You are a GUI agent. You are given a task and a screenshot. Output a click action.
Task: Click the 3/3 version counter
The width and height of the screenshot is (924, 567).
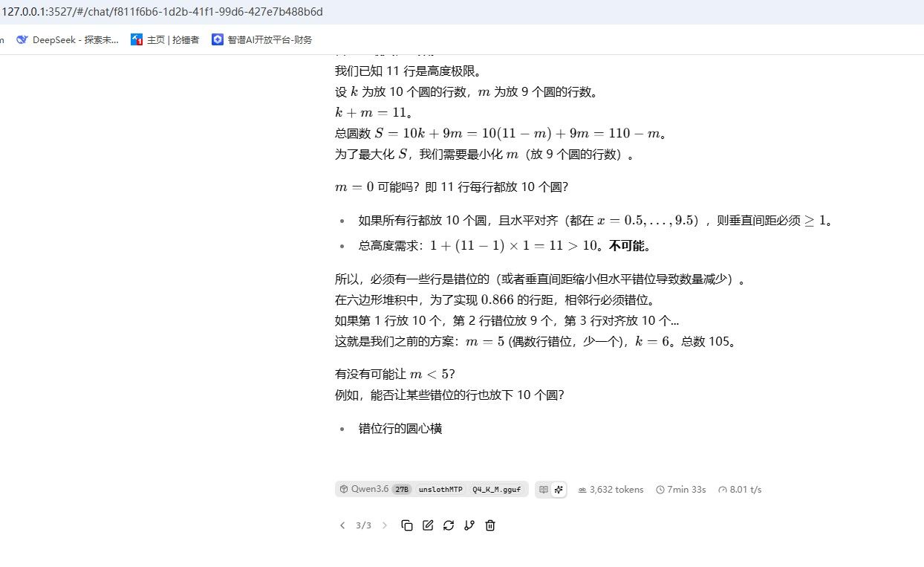coord(363,525)
